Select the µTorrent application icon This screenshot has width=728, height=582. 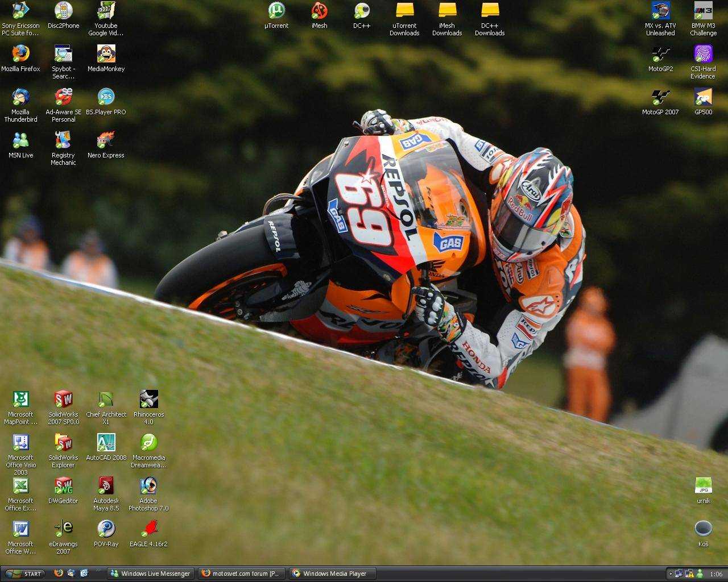(x=276, y=15)
